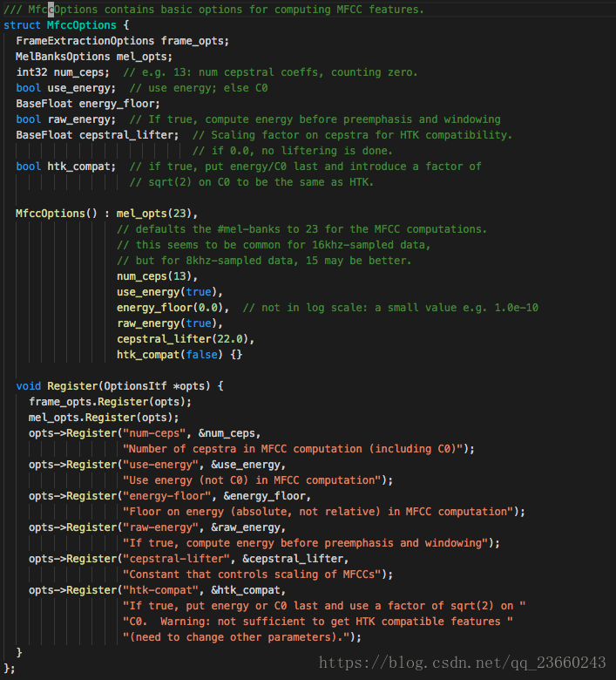
Task: Click string 'Floor on energy (absolute, not relative)'
Action: (x=254, y=512)
